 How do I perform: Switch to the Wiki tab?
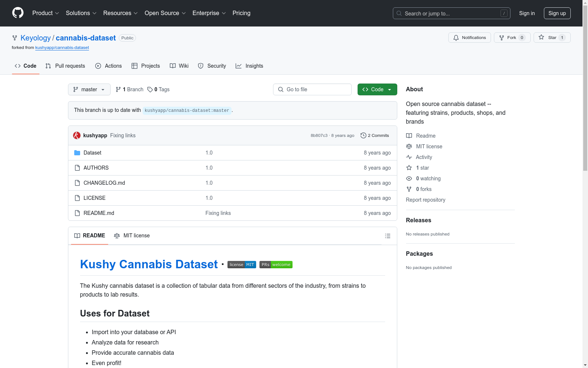(179, 66)
